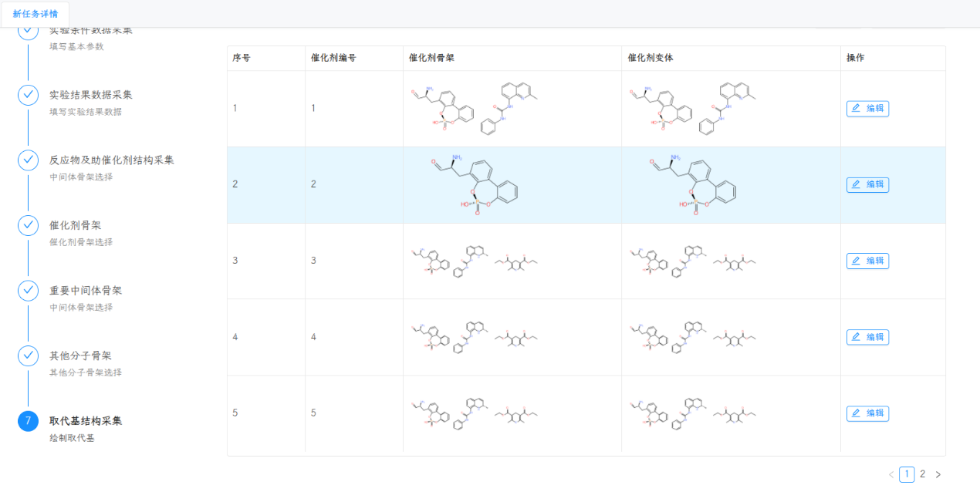Edit the row 4 catalyst entry

click(x=867, y=337)
